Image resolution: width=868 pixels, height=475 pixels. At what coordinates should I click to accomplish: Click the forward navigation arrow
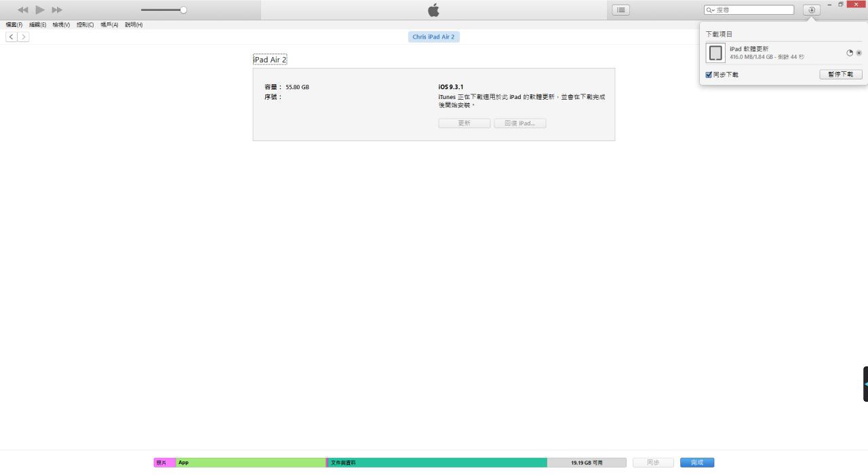24,37
